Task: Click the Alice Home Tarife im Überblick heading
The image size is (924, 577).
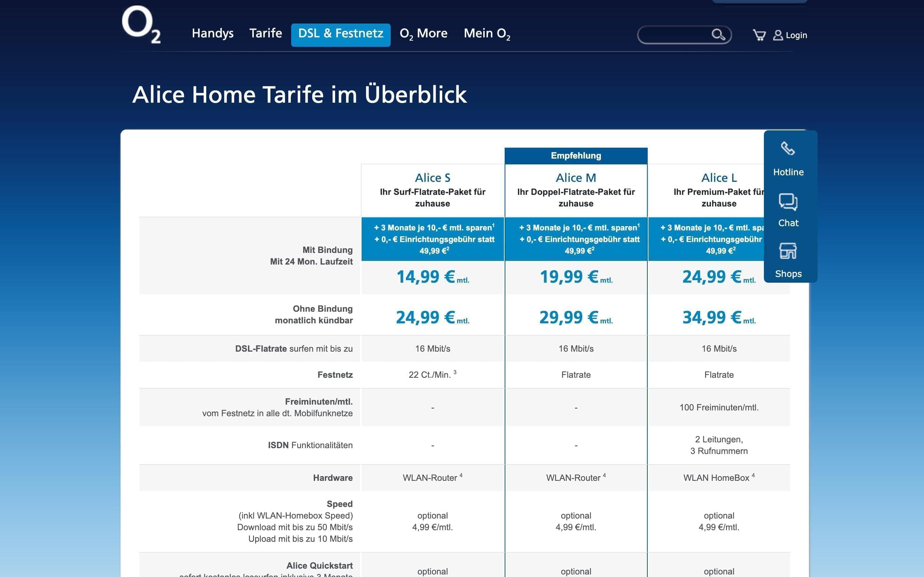Action: click(x=299, y=94)
